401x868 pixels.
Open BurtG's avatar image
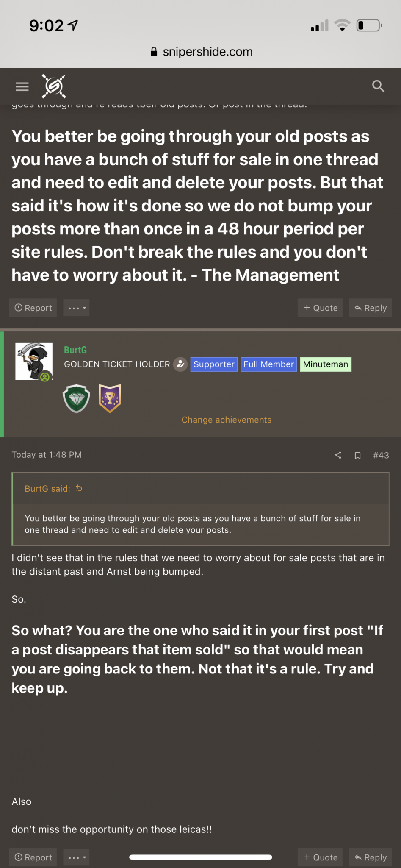click(x=34, y=362)
